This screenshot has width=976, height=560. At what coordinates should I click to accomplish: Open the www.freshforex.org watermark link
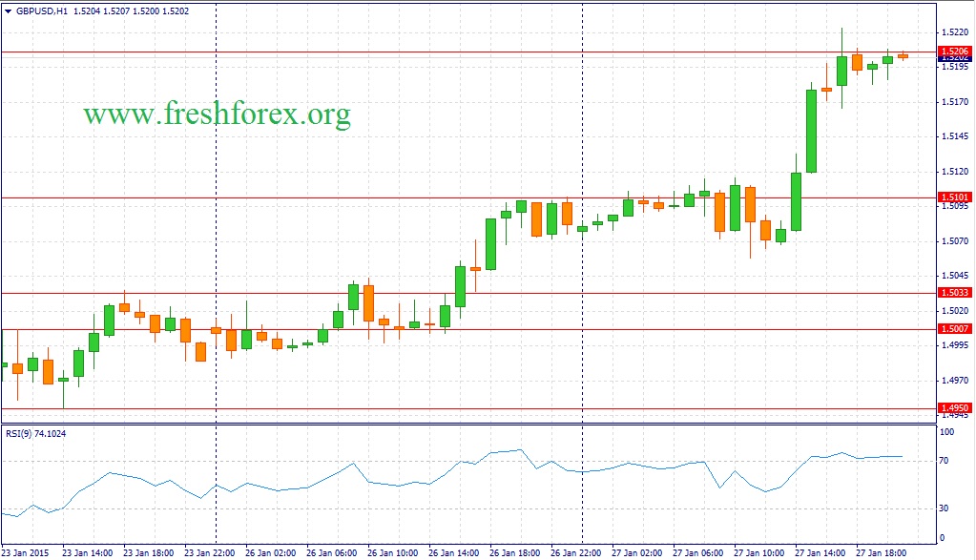(217, 115)
